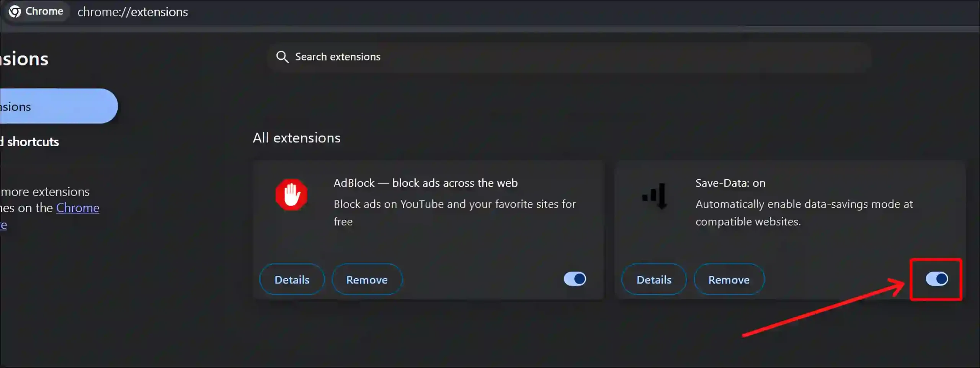This screenshot has width=980, height=368.
Task: Click the Chrome logo icon in address bar
Action: 15,11
